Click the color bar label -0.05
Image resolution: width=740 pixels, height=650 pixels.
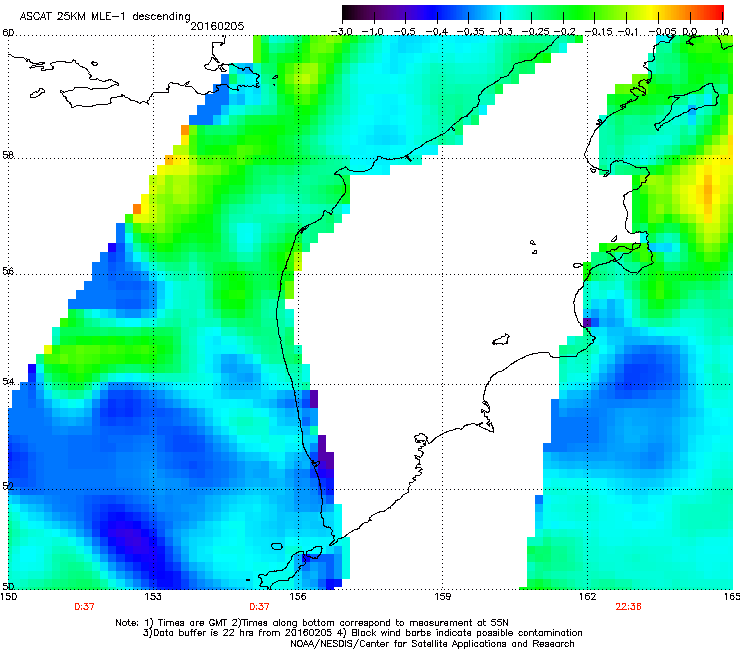pos(662,32)
